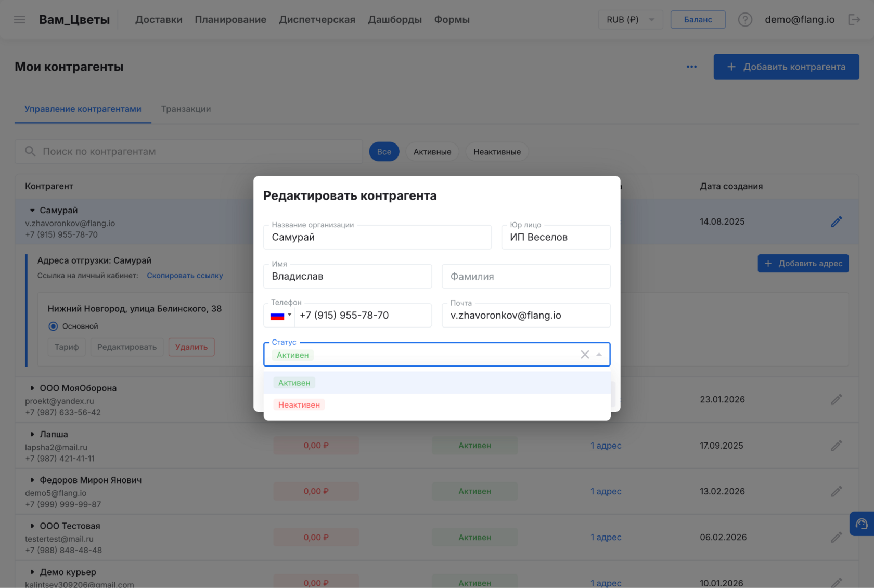Screen dimensions: 874x588
Task: Click the Добавить адрес button
Action: click(x=803, y=263)
